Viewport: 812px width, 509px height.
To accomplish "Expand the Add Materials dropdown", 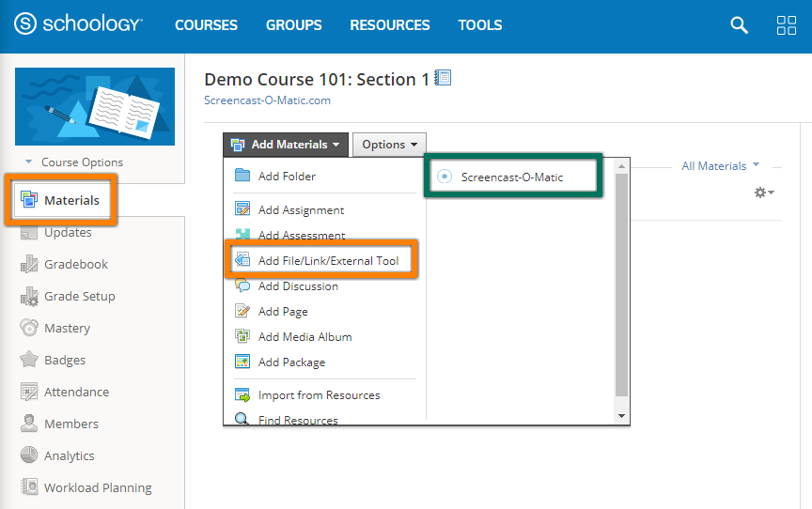I will click(x=286, y=145).
